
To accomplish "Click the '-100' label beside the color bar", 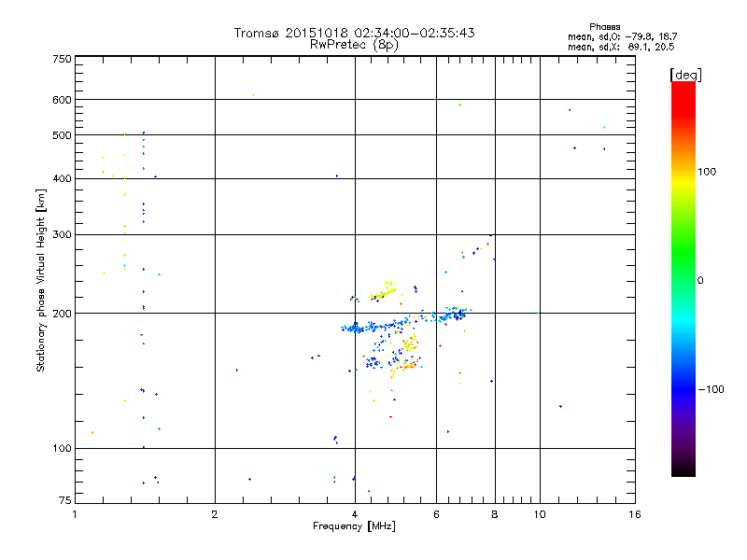I will point(711,389).
